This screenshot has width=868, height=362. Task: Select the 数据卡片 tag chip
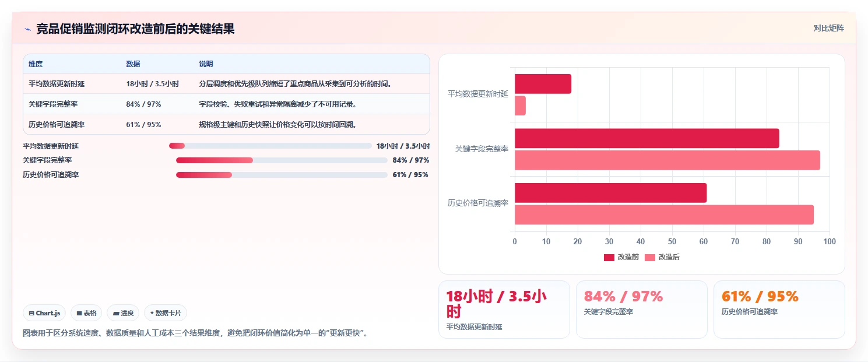pos(166,313)
